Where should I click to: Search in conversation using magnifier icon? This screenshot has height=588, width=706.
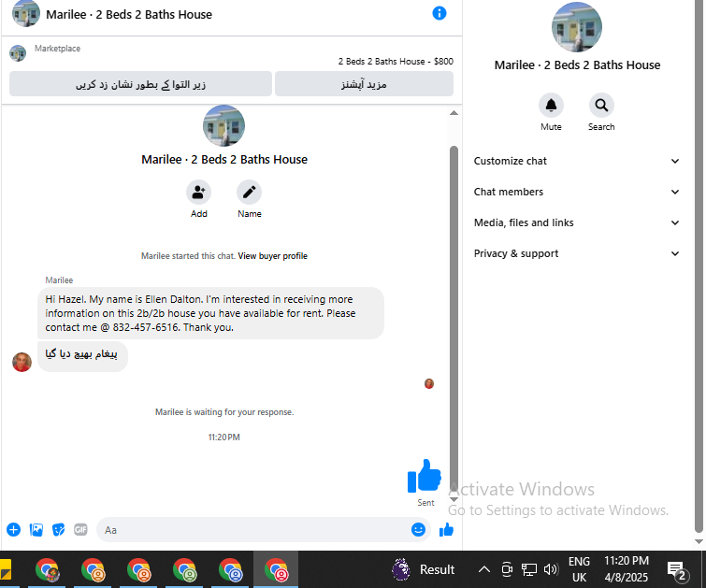(x=601, y=106)
